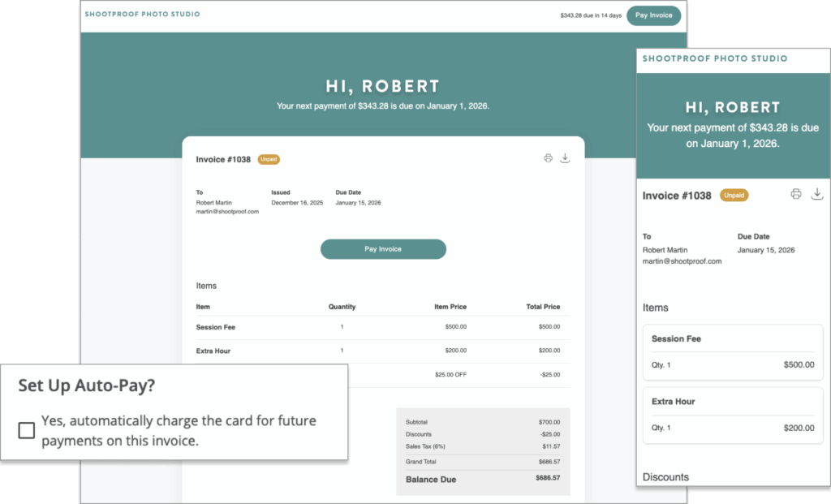Expand the Extra Hour card in mobile view
This screenshot has height=504, width=831.
[x=732, y=414]
